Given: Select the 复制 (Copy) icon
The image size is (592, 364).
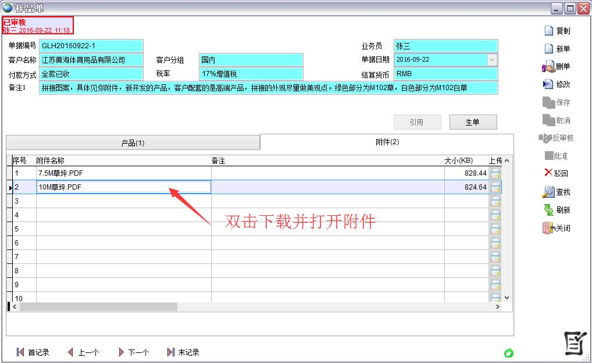Looking at the screenshot, I should (558, 30).
